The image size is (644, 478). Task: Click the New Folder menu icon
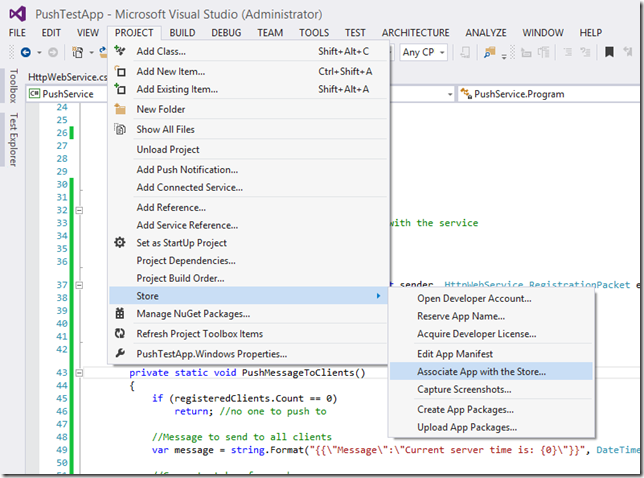tap(120, 109)
